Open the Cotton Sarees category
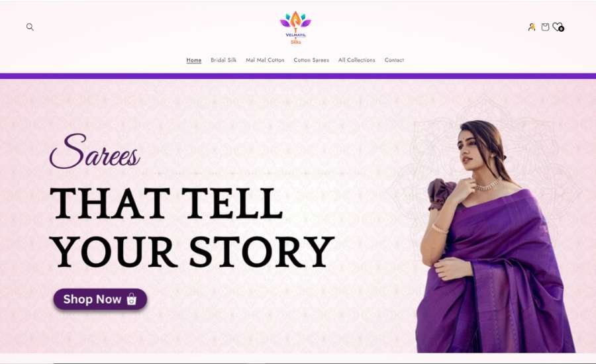Screen dimensions: 596x364 coord(311,60)
